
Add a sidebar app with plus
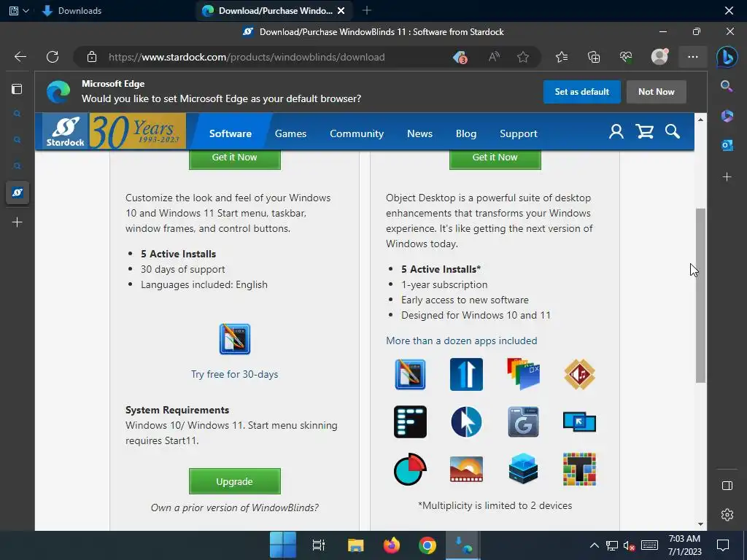(727, 177)
